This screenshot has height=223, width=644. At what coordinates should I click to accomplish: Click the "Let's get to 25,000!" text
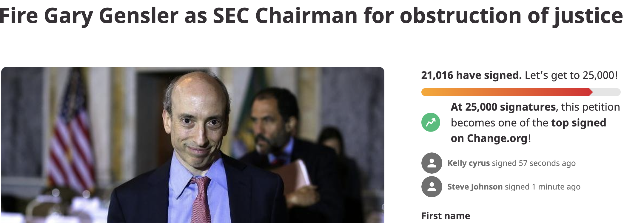(571, 75)
